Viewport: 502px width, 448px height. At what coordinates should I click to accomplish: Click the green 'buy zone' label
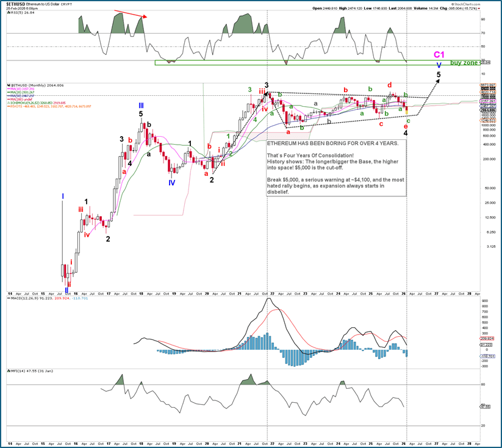click(x=464, y=63)
